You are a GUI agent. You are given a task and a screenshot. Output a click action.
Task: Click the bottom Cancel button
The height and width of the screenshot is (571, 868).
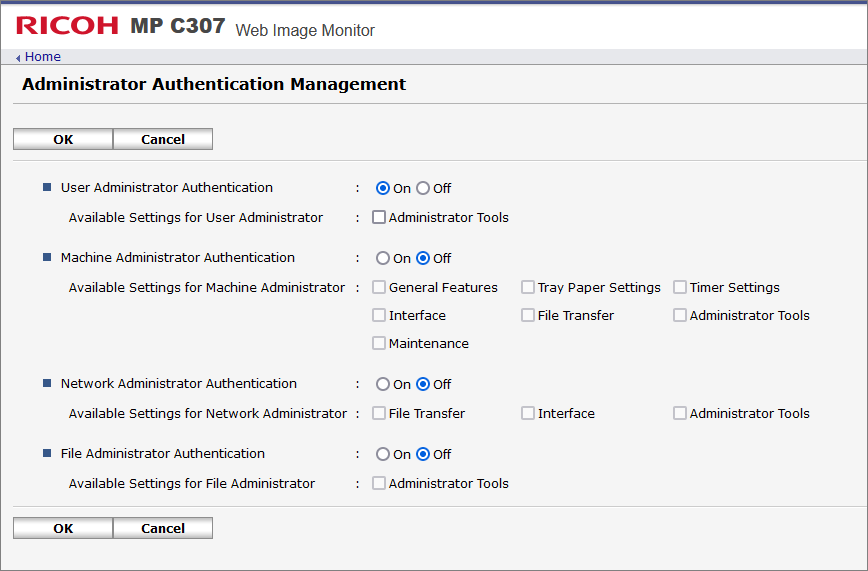point(163,528)
